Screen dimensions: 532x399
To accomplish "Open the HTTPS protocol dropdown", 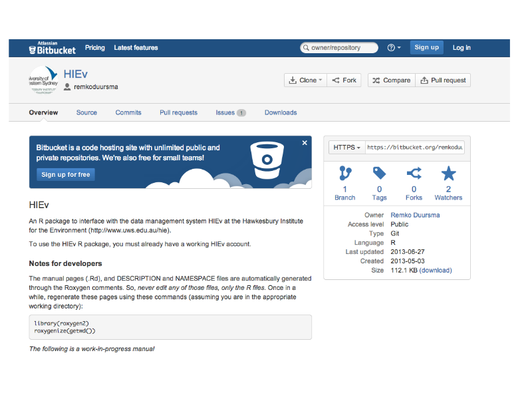I will pos(346,148).
